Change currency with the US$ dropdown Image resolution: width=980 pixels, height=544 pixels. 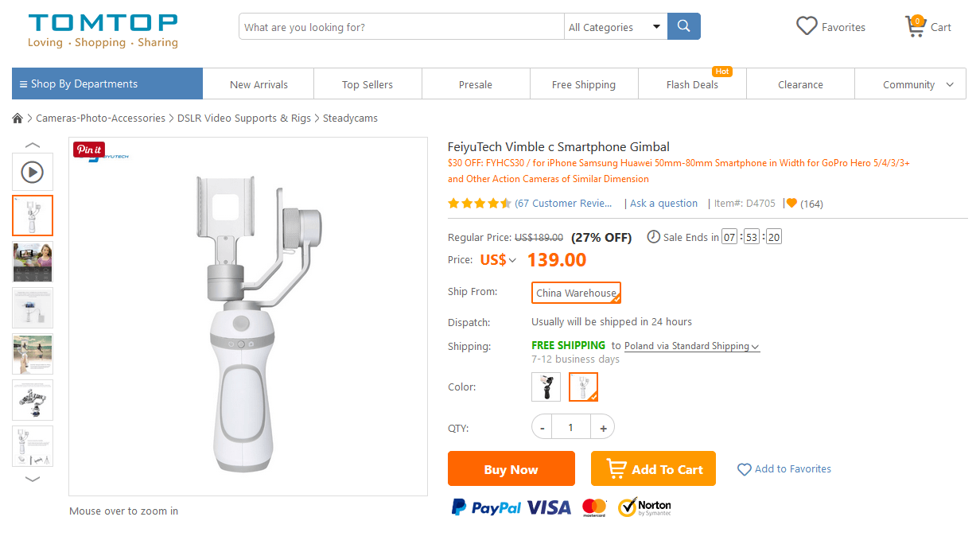498,260
